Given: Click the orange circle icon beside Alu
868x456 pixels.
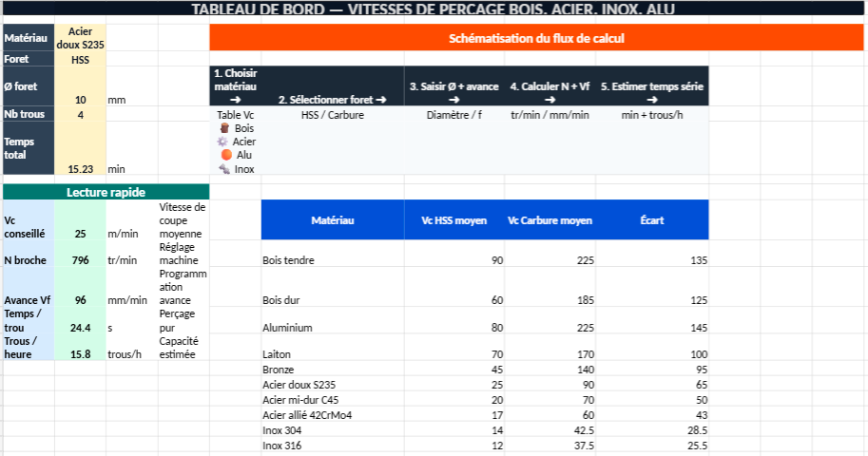Looking at the screenshot, I should click(226, 155).
